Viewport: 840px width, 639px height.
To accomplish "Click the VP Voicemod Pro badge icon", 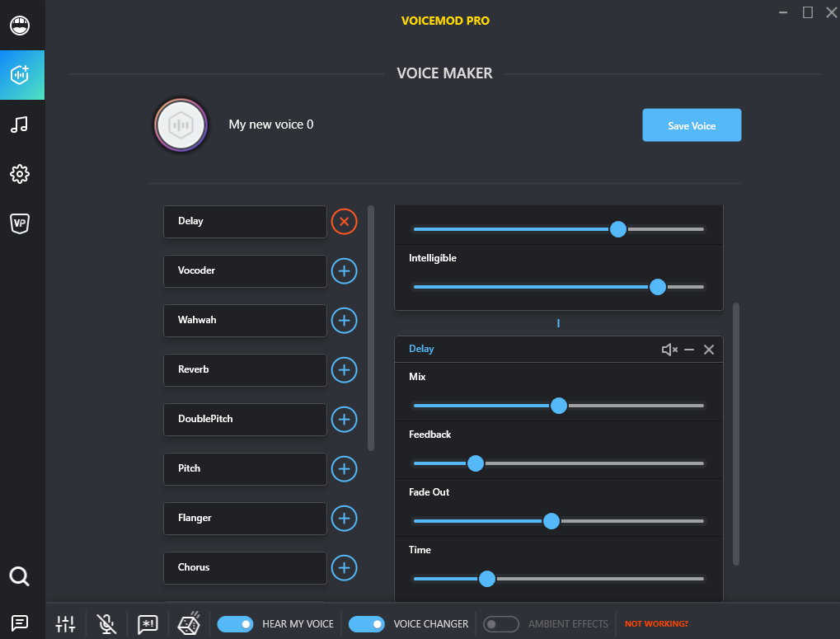I will pos(20,223).
